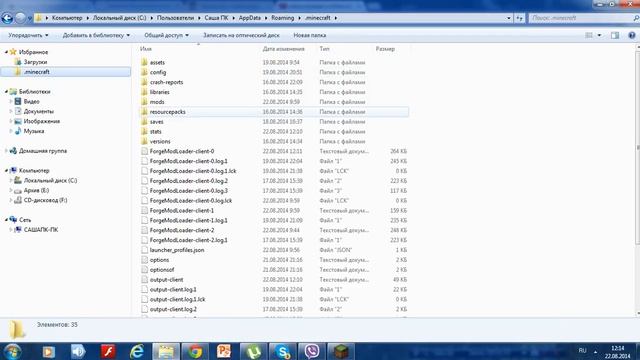640x360 pixels.
Task: Open view options dropdown arrow
Action: tap(599, 36)
